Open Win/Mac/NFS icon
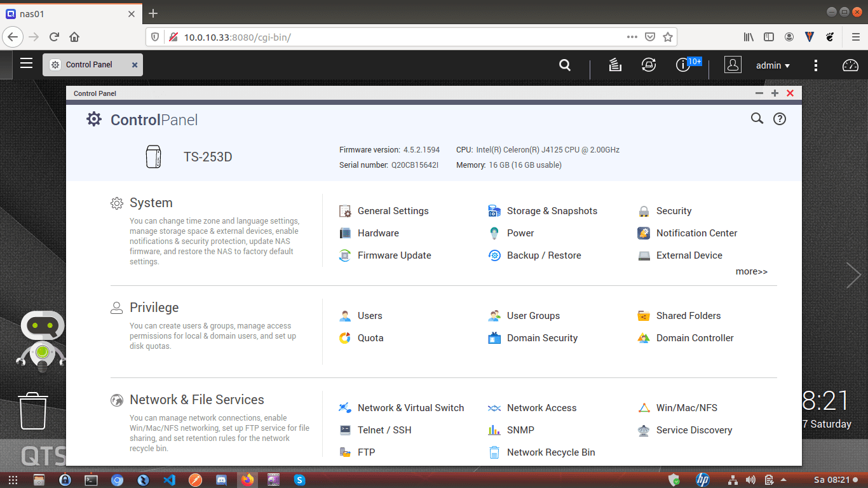Viewport: 868px width, 488px height. click(x=644, y=408)
